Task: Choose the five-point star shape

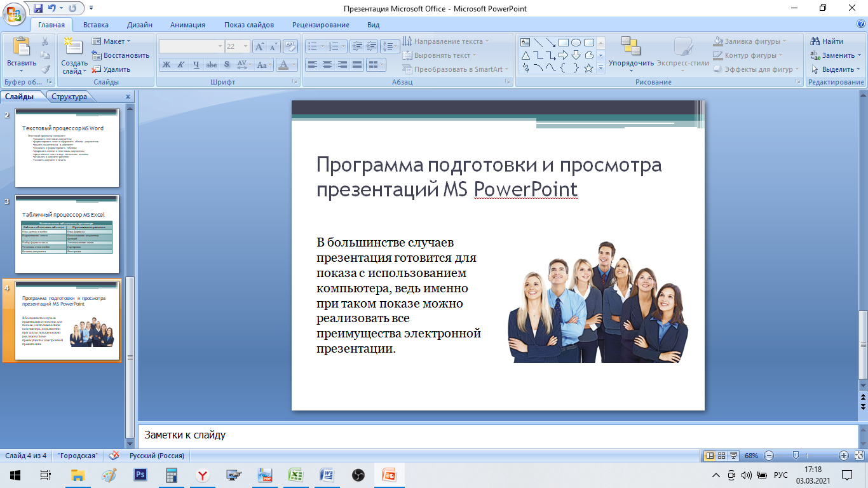Action: pos(588,68)
